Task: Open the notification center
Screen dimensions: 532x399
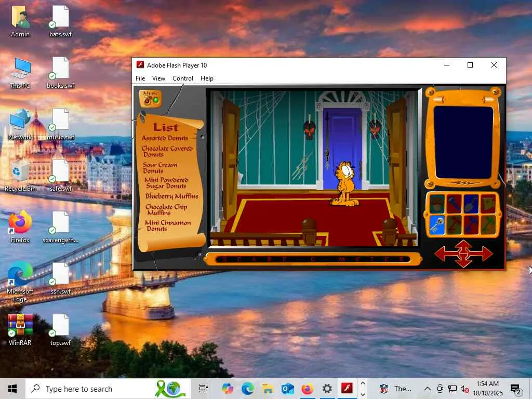Action: 516,389
